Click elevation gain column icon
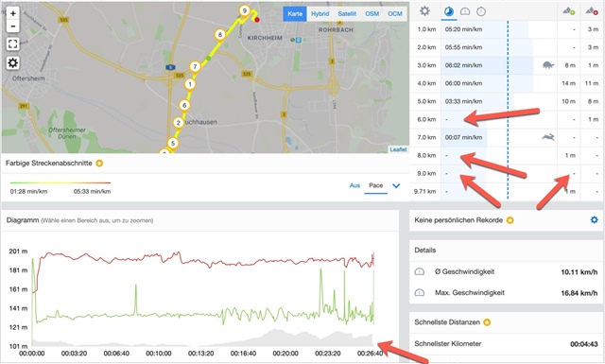The width and height of the screenshot is (605, 364). click(569, 11)
